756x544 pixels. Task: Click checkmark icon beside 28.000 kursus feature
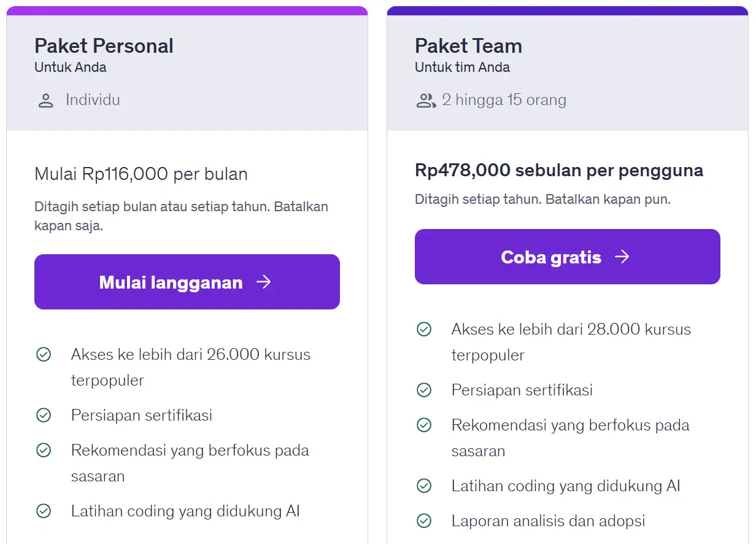[424, 329]
